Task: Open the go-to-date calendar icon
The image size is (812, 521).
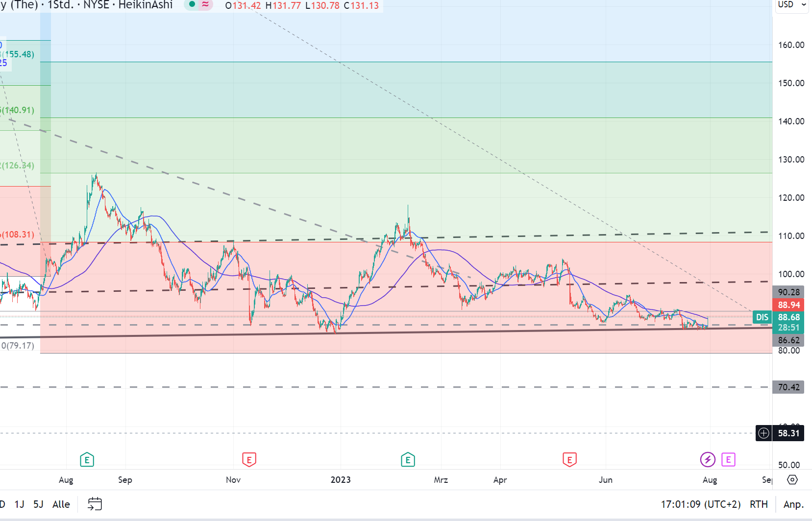Action: click(95, 504)
